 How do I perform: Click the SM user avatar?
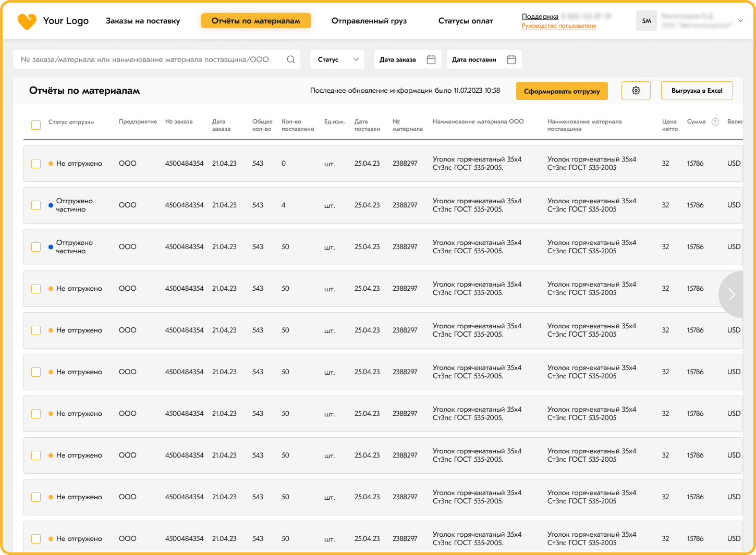(x=647, y=21)
